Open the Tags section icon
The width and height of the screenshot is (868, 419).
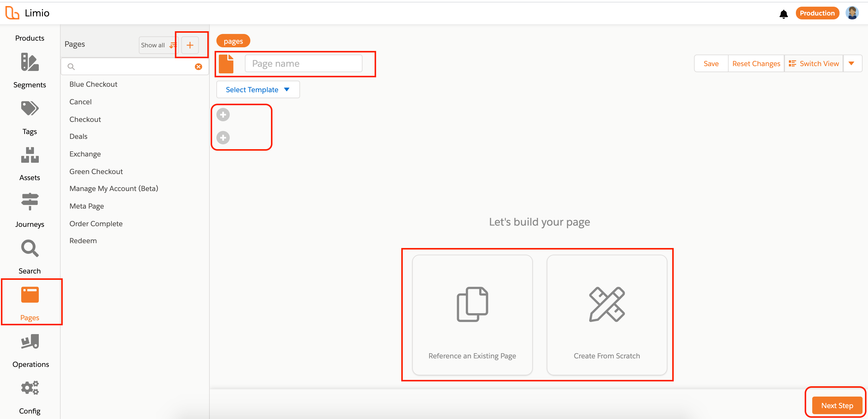(x=30, y=108)
